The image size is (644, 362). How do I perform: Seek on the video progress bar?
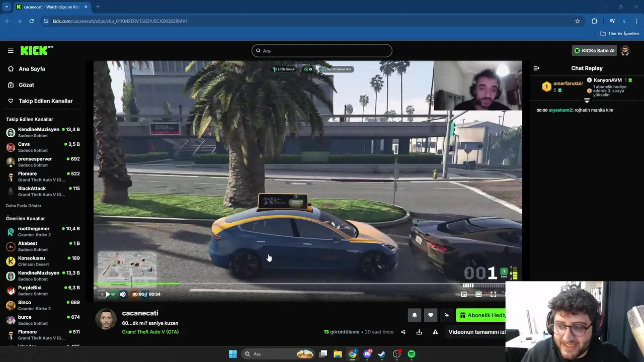tap(308, 284)
